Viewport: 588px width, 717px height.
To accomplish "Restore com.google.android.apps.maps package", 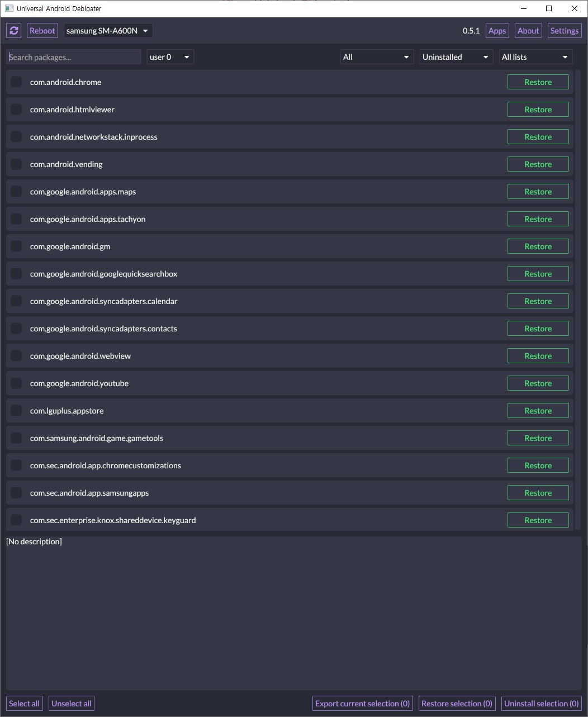I will pos(538,192).
